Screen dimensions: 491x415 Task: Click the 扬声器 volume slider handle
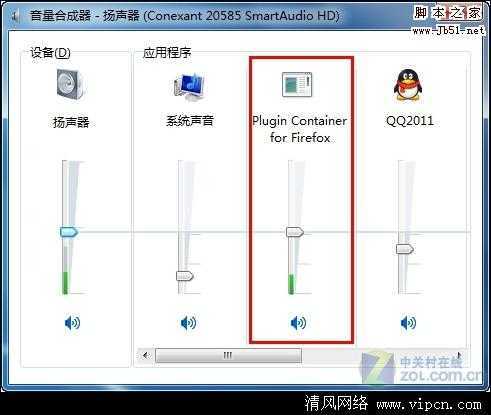(69, 232)
